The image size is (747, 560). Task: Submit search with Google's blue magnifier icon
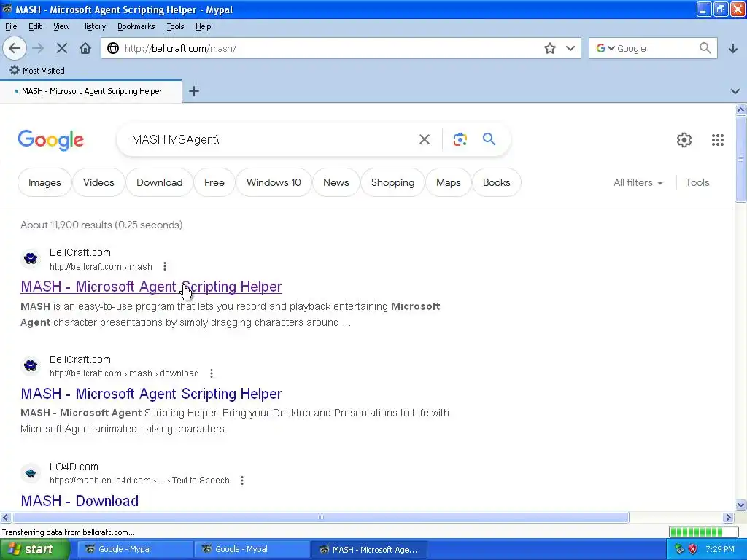tap(489, 139)
